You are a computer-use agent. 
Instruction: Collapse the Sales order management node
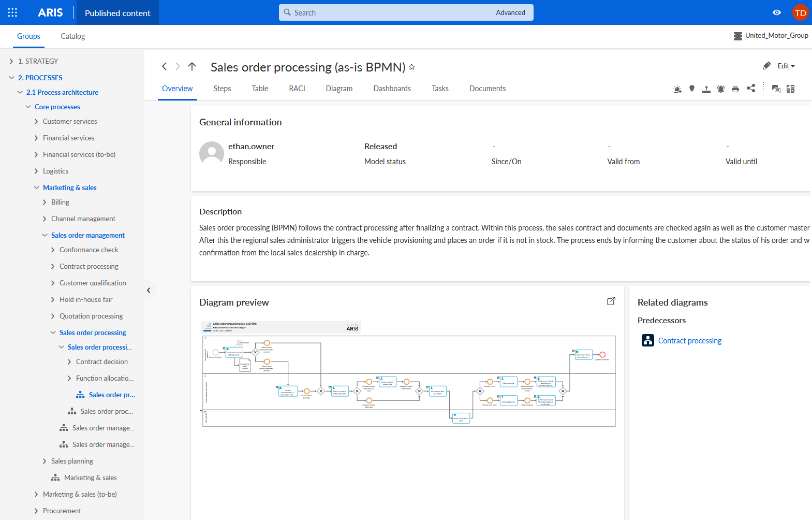pyautogui.click(x=45, y=235)
